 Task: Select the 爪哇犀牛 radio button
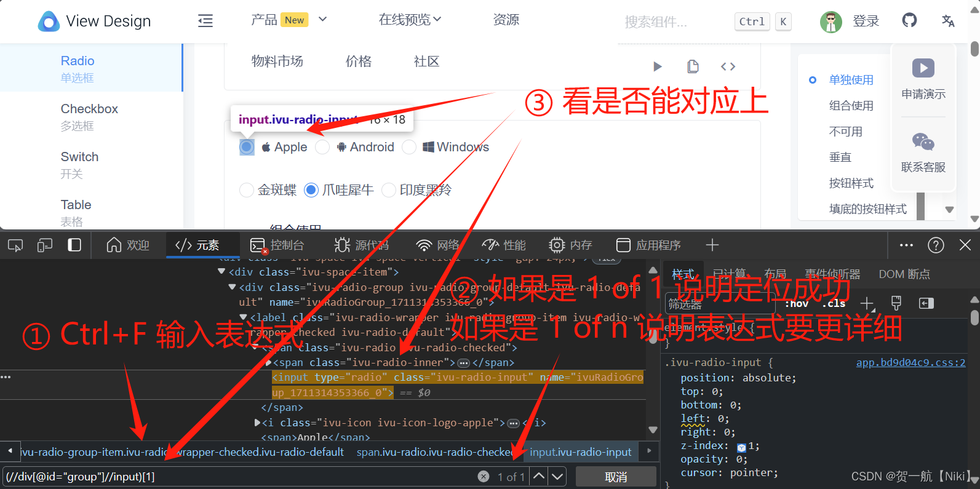click(311, 190)
